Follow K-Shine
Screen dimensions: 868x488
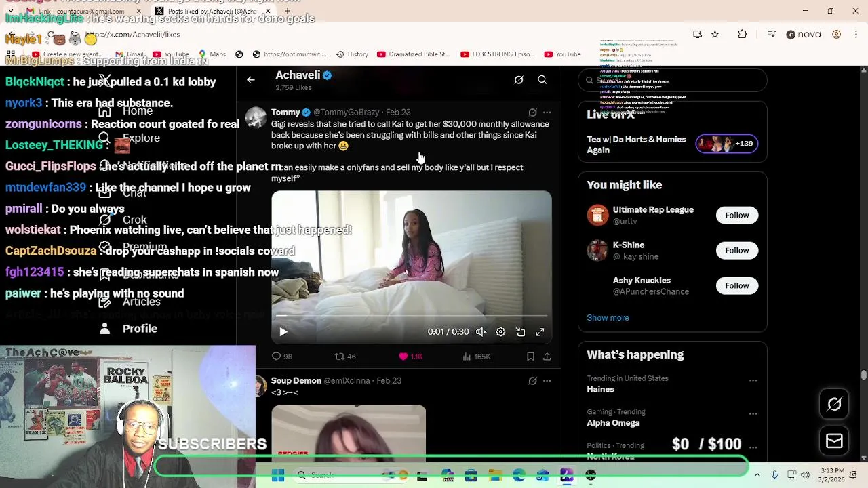coord(736,251)
